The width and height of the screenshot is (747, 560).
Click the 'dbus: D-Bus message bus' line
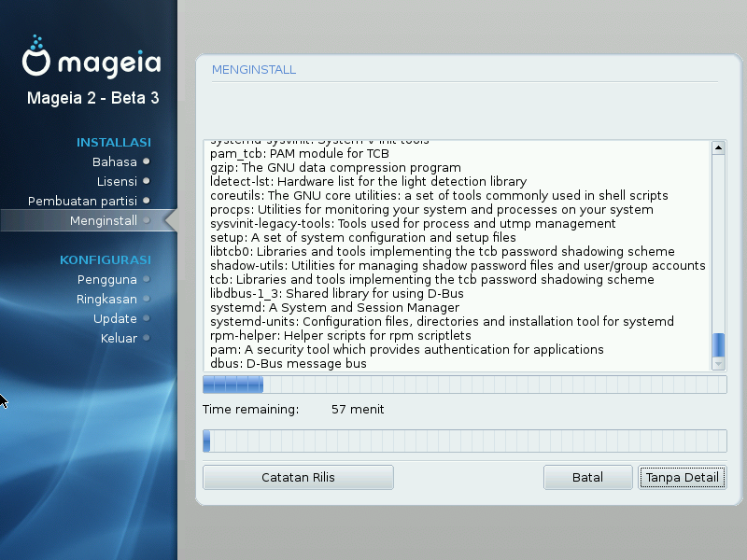pos(289,364)
